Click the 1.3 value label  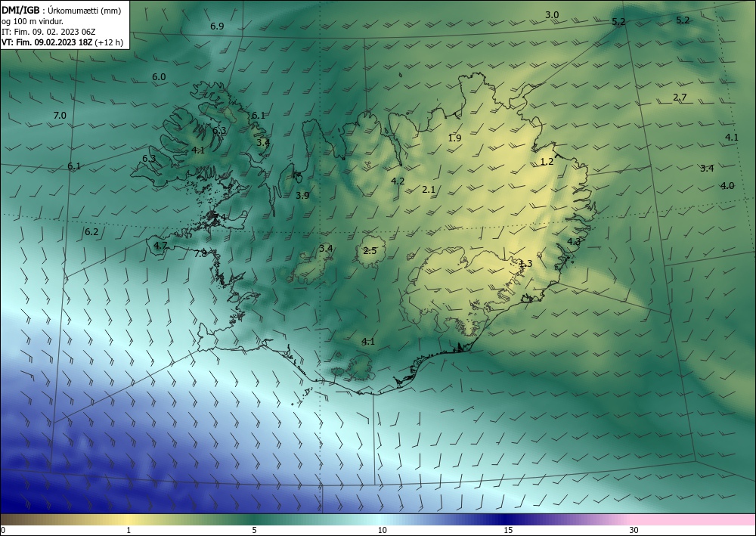pyautogui.click(x=525, y=264)
